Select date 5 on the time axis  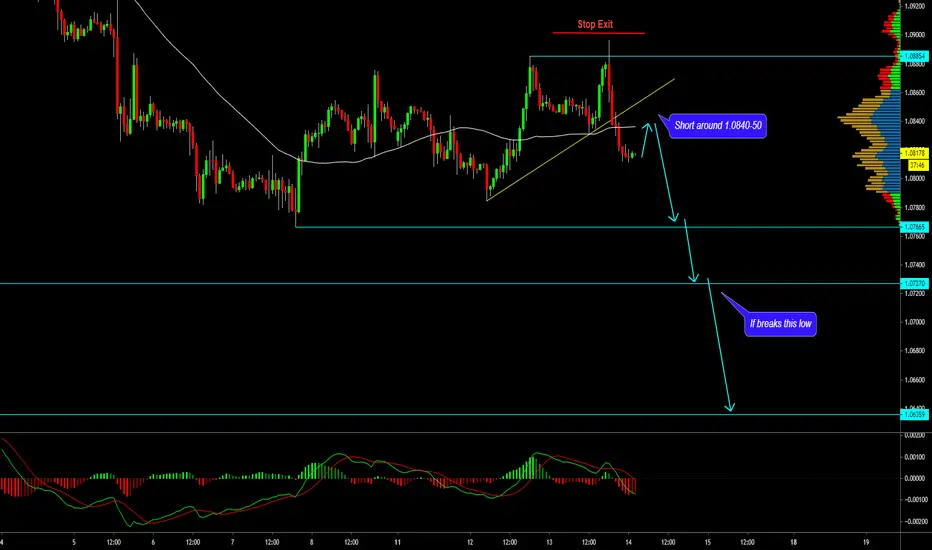[74, 542]
